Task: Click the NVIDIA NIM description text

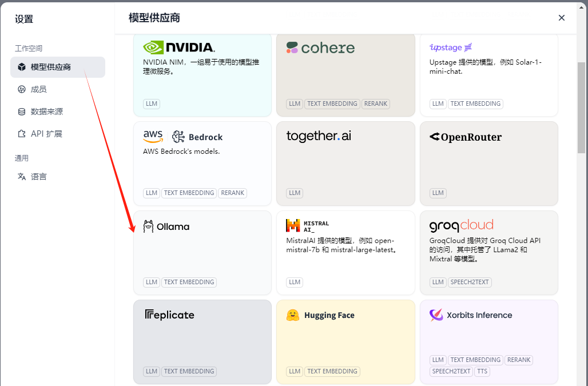Action: coord(201,67)
